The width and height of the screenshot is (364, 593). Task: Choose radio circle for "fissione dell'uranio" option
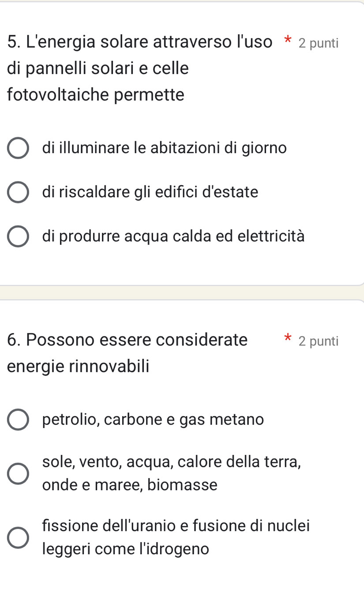18,537
